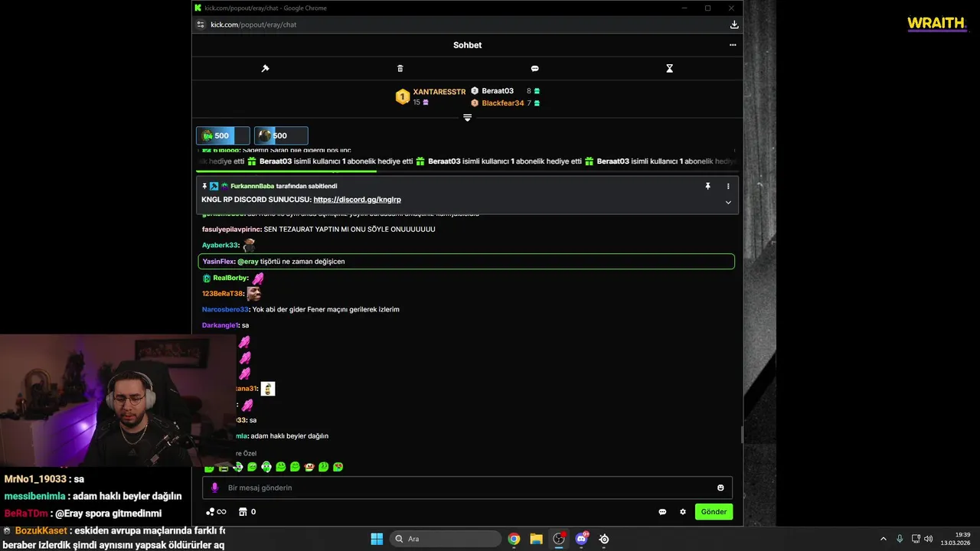The width and height of the screenshot is (980, 551).
Task: Expand the gift leaderboard panel
Action: (x=467, y=118)
